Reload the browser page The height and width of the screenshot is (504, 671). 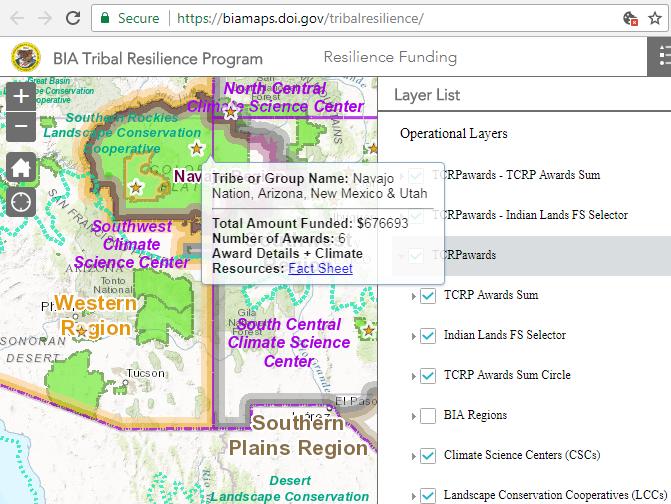click(73, 18)
